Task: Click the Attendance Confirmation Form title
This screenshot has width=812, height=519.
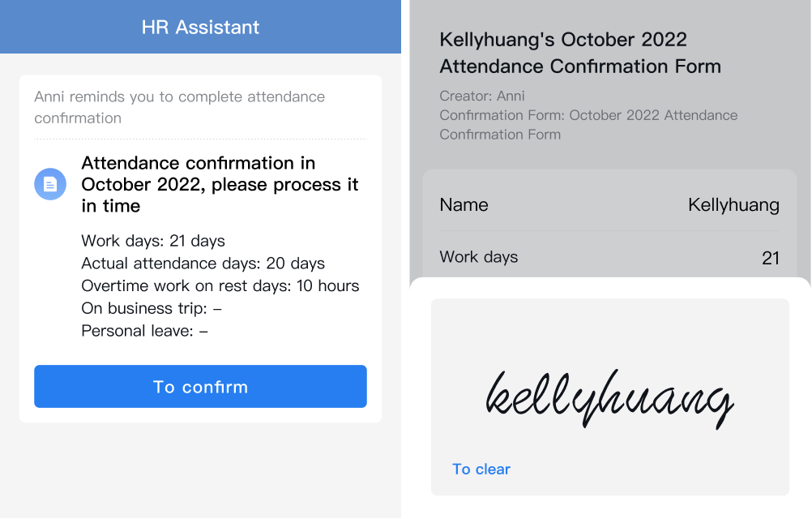Action: click(x=580, y=53)
